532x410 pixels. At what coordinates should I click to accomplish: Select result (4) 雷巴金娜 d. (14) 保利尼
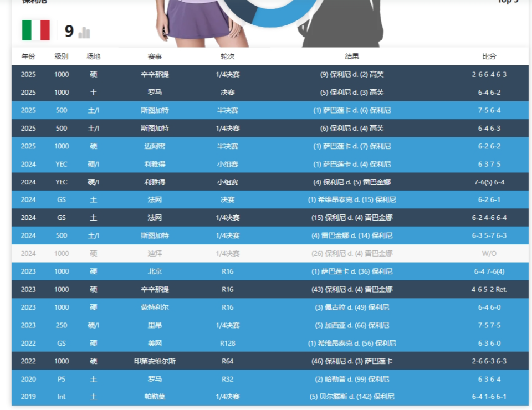352,235
